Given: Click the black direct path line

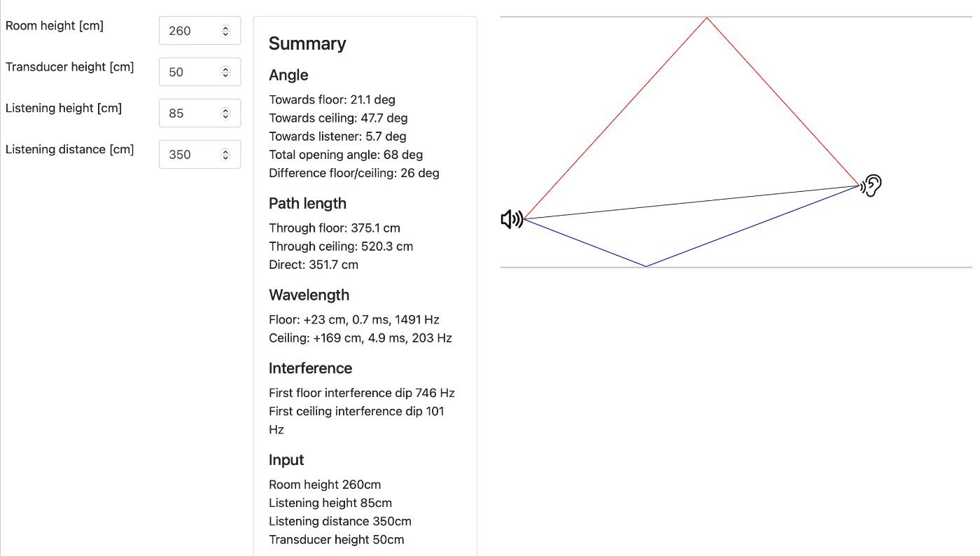Looking at the screenshot, I should tap(692, 202).
